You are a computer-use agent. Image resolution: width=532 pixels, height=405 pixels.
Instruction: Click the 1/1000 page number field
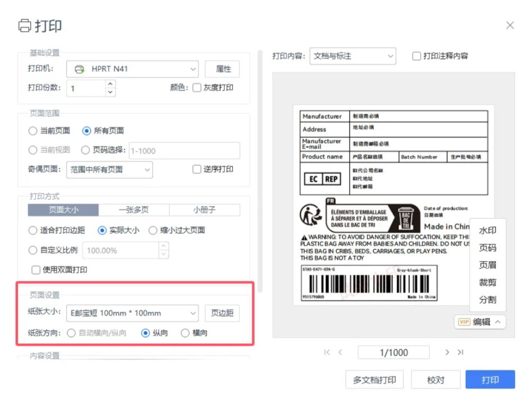394,352
